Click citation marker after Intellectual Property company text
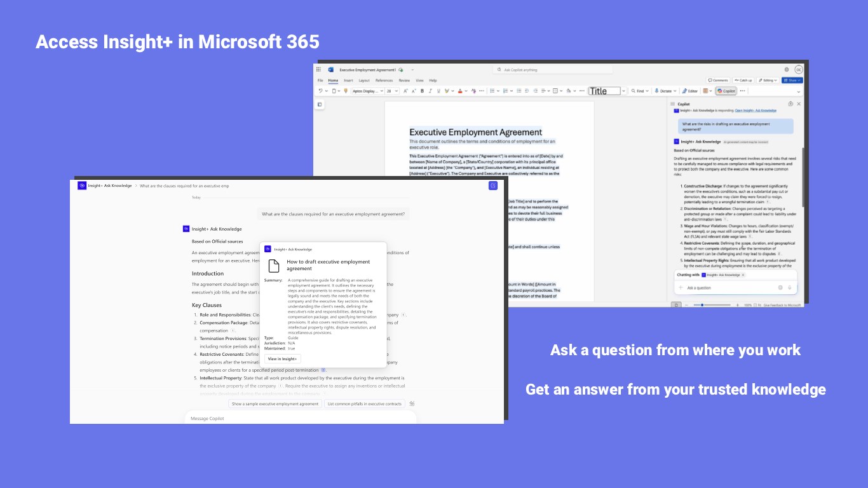The image size is (868, 488). (281, 386)
